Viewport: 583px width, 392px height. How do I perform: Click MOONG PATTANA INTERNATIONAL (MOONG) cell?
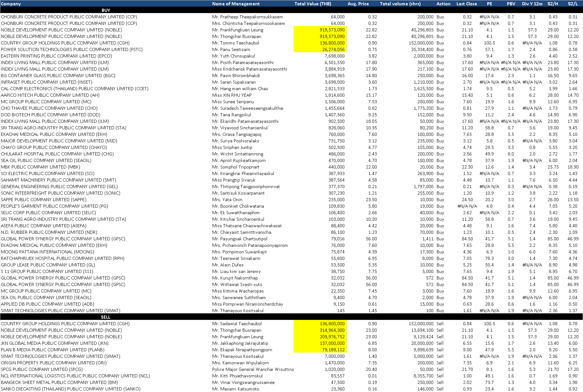(x=47, y=252)
